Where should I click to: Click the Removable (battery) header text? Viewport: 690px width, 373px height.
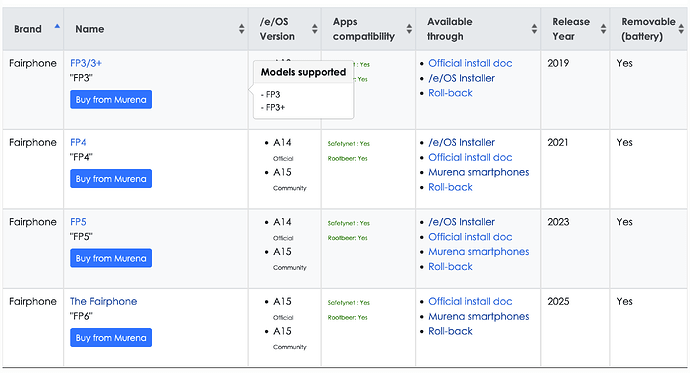click(x=648, y=29)
